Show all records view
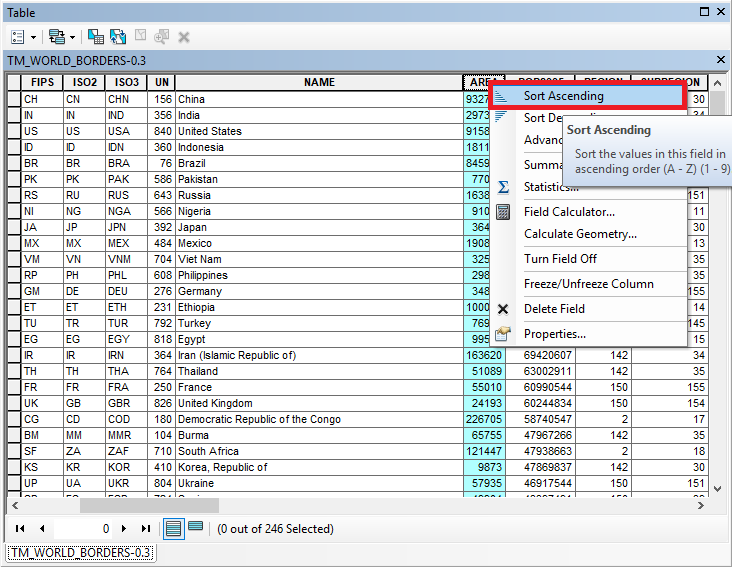This screenshot has width=732, height=567. 172,528
